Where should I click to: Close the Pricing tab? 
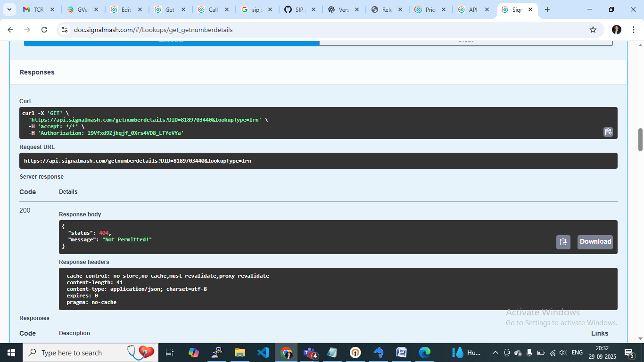(444, 9)
